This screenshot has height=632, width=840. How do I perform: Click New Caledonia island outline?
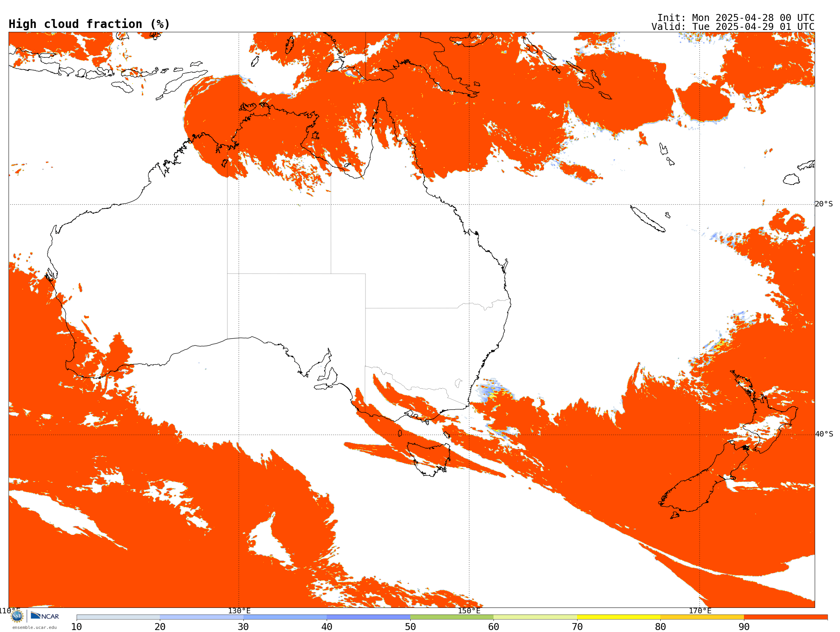[647, 219]
